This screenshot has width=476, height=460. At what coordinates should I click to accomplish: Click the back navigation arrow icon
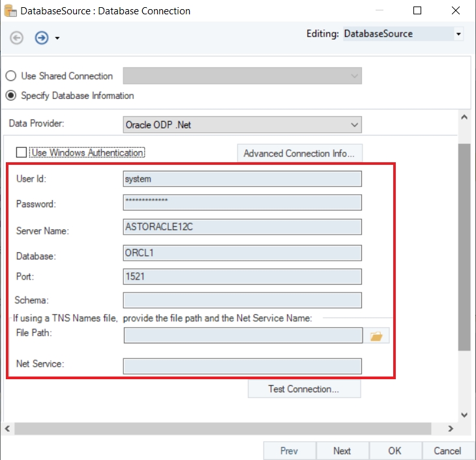tap(16, 38)
